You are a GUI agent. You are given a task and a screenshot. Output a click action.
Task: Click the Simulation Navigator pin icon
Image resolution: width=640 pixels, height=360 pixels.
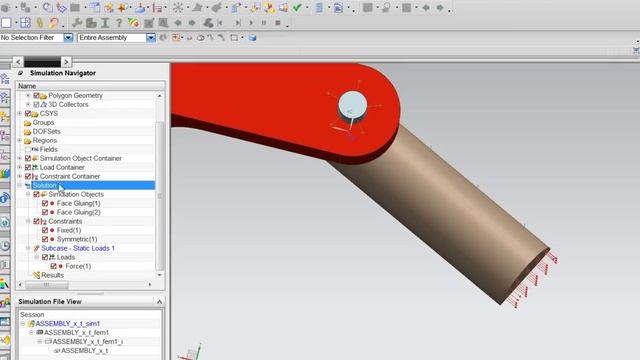[x=20, y=73]
